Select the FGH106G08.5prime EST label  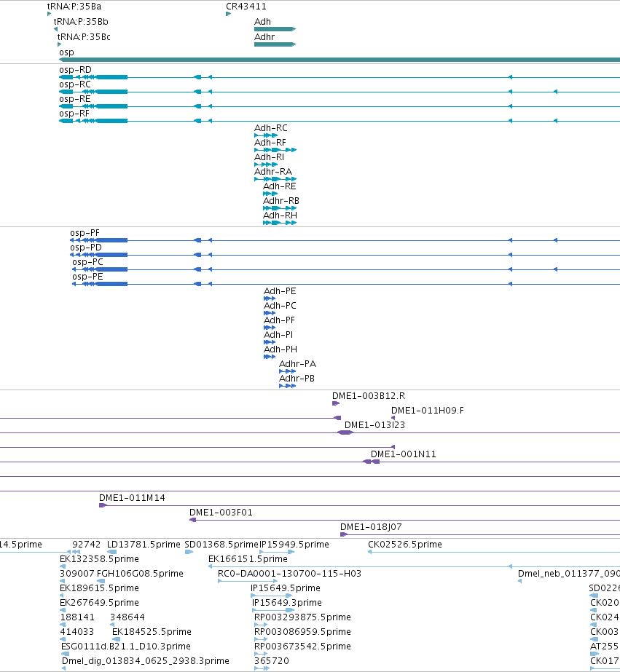[140, 574]
